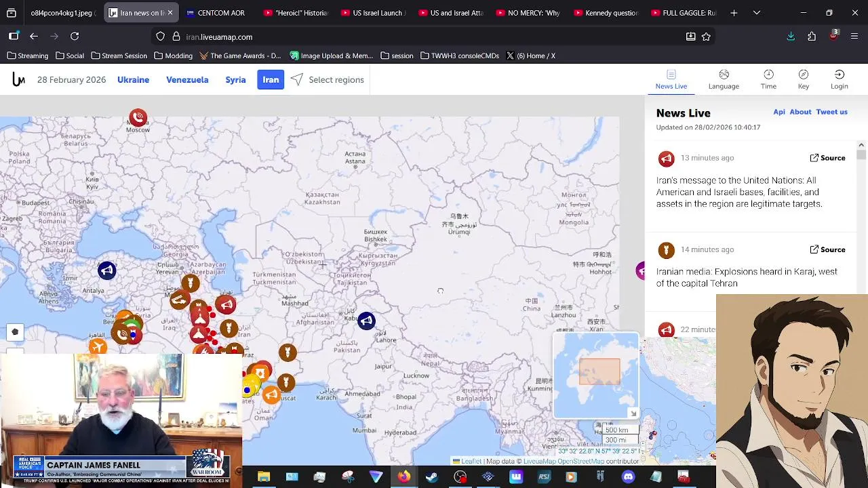Click the news feed scrollbar thumb
This screenshot has height=488, width=868.
pos(861,155)
